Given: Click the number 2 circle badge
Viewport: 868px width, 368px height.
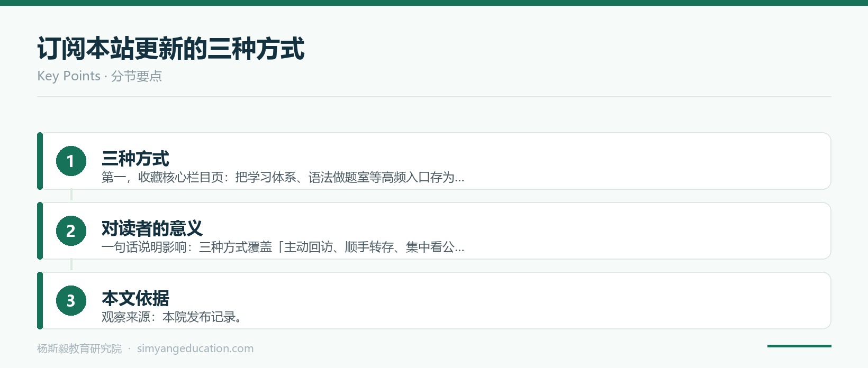Looking at the screenshot, I should [x=71, y=231].
